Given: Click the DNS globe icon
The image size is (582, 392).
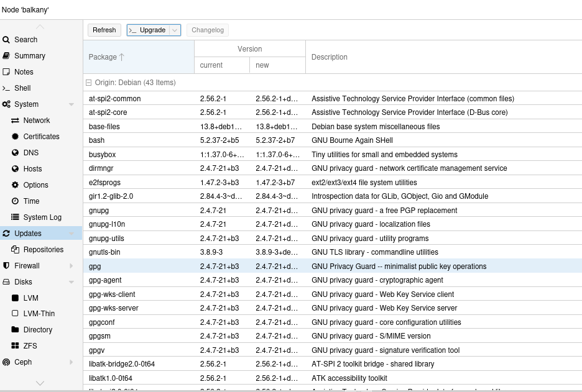Looking at the screenshot, I should [x=16, y=153].
